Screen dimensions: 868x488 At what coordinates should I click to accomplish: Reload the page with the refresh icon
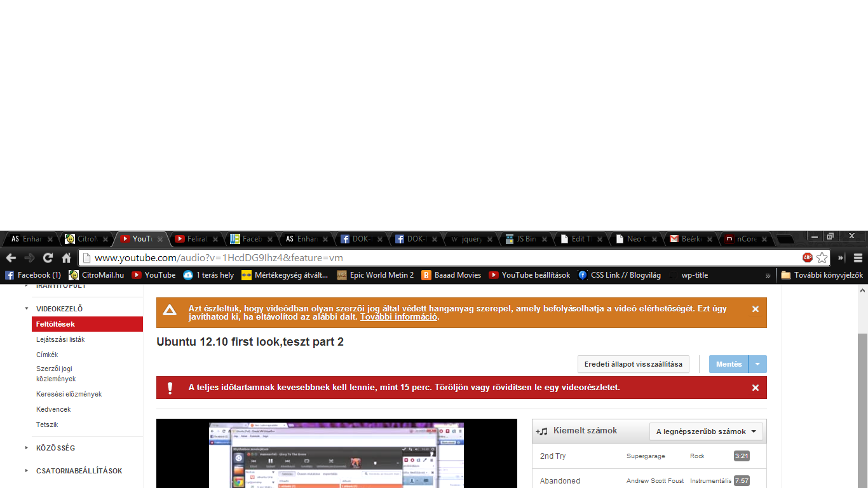point(48,258)
